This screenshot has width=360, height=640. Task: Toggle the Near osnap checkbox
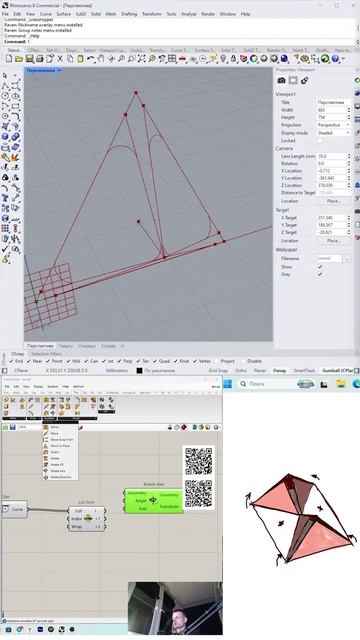click(29, 361)
